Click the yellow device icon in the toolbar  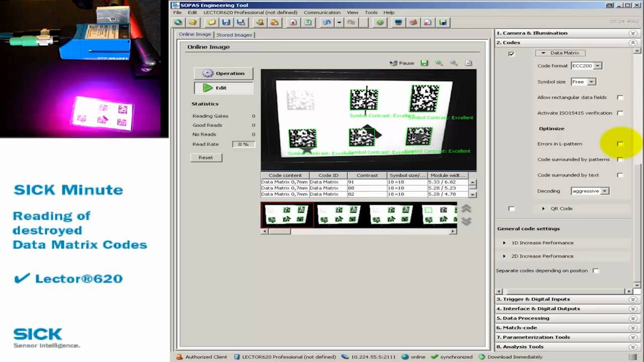(x=193, y=22)
